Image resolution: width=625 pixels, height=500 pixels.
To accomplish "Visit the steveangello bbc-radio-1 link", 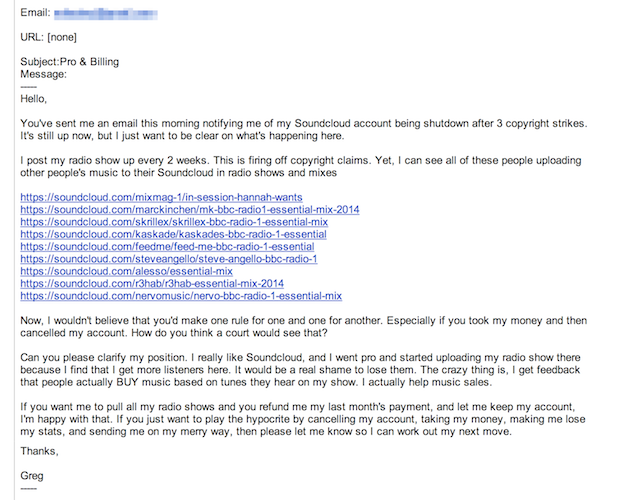I will coord(168,259).
